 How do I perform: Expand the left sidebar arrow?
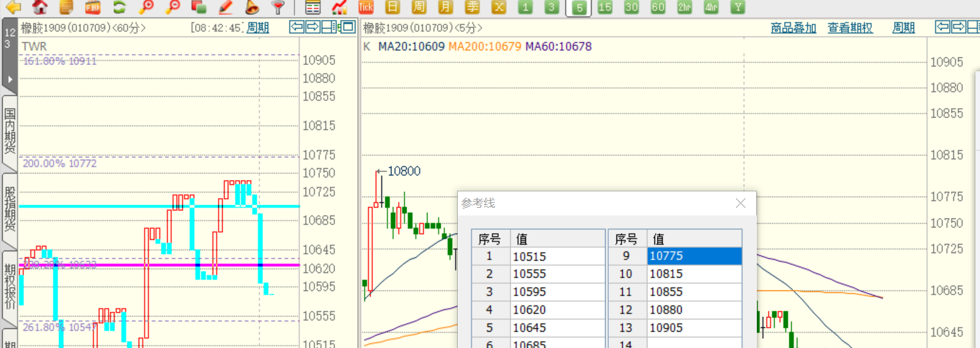click(9, 80)
